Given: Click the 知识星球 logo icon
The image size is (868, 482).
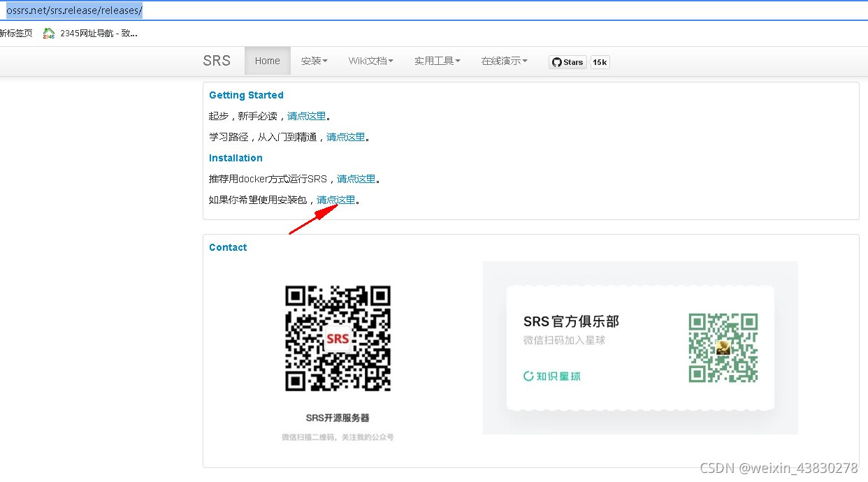Looking at the screenshot, I should tap(528, 376).
